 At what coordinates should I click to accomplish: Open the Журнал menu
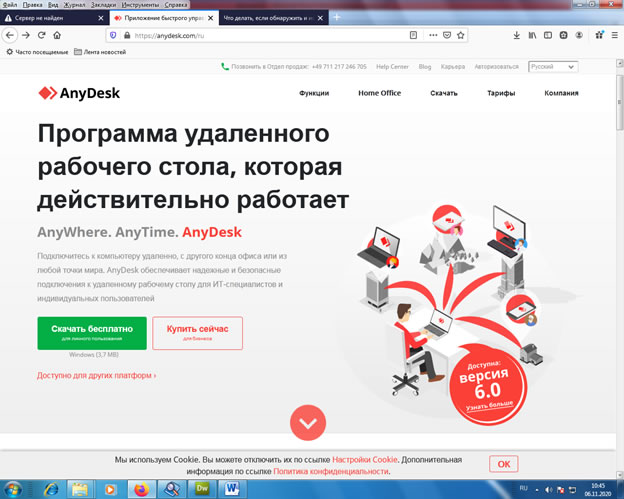(x=74, y=5)
